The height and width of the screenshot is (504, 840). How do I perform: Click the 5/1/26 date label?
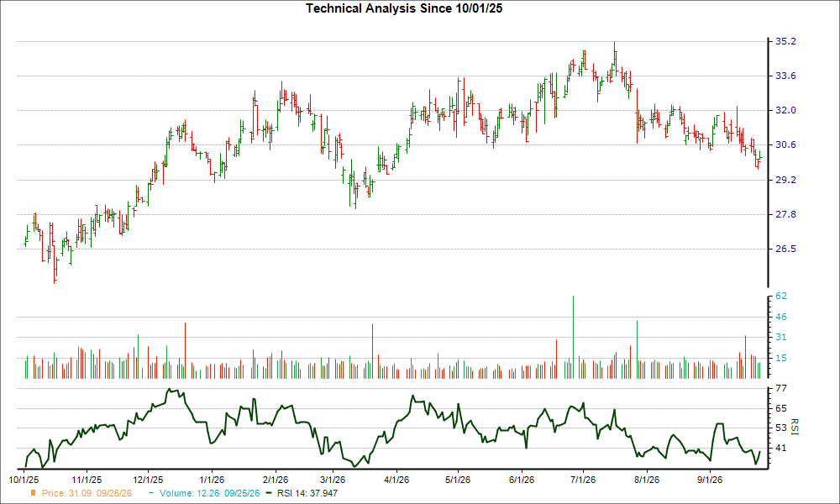(458, 480)
